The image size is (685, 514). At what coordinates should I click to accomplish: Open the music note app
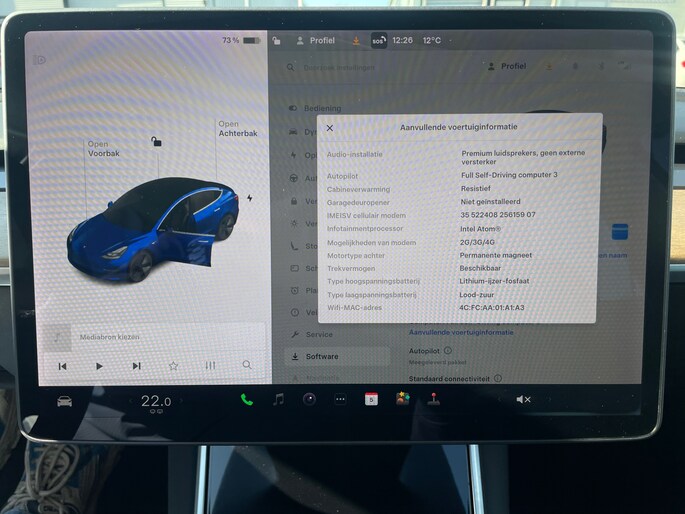(278, 399)
